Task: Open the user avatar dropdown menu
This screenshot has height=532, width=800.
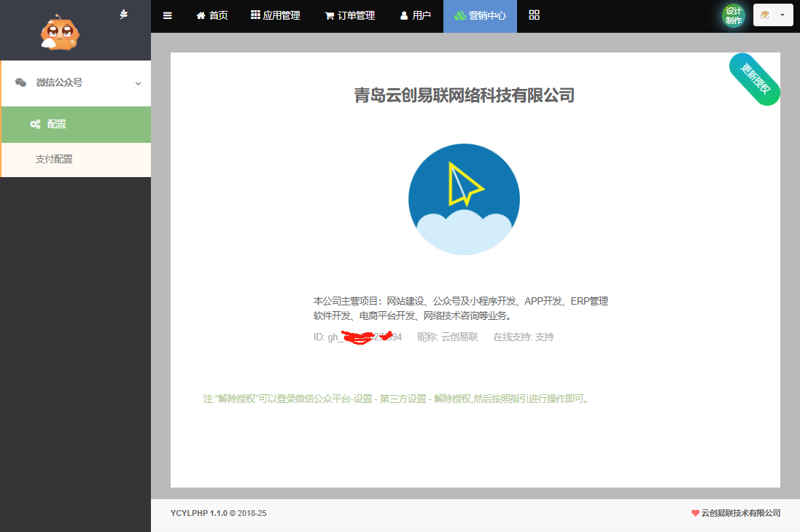Action: point(773,15)
